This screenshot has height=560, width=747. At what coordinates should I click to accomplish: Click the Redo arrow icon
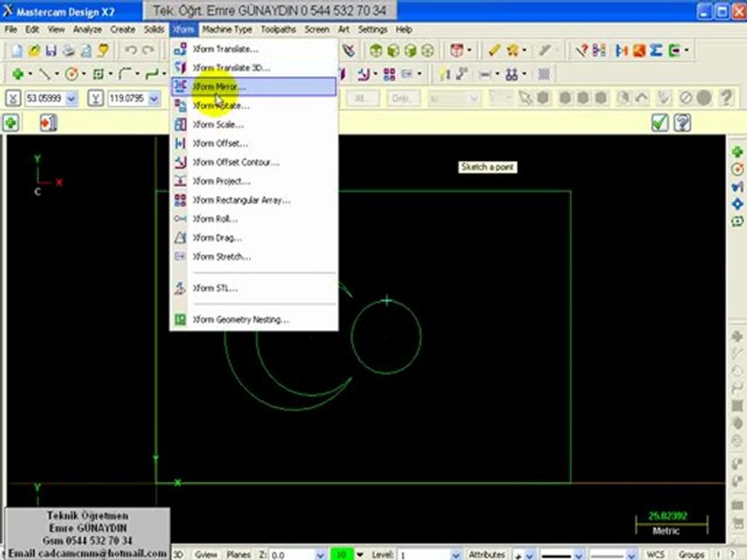click(148, 50)
